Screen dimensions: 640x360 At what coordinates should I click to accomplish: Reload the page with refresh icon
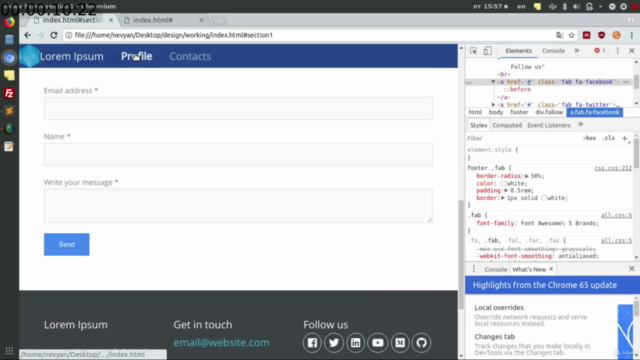pos(54,35)
